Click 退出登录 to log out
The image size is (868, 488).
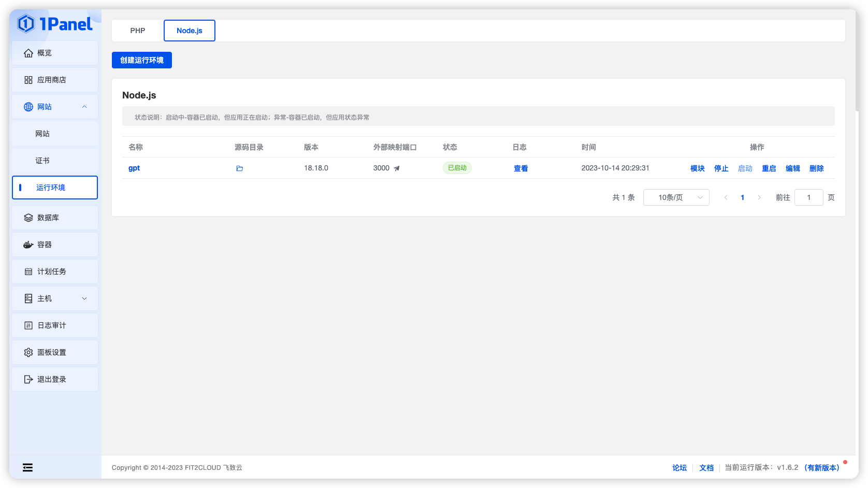click(54, 379)
